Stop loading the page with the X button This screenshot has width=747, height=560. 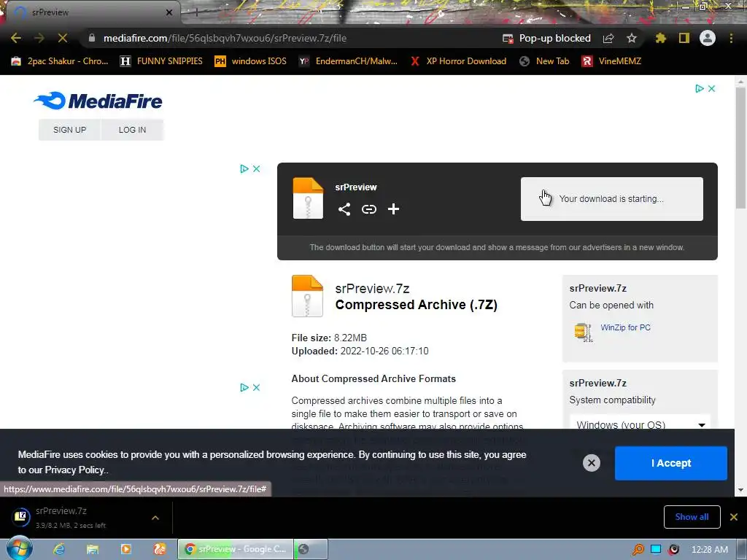63,38
